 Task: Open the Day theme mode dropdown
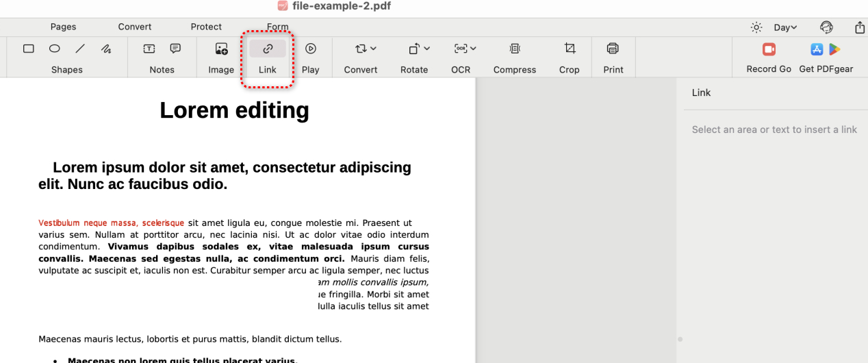coord(785,27)
